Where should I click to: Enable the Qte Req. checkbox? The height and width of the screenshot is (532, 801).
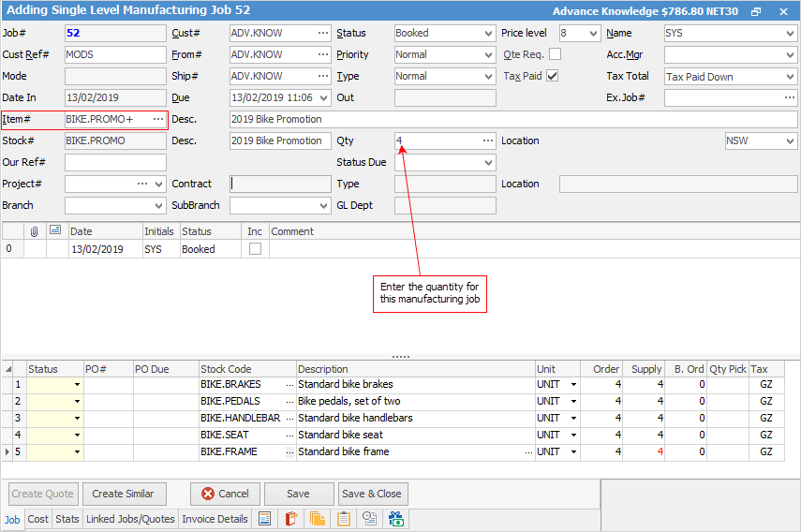click(x=555, y=54)
